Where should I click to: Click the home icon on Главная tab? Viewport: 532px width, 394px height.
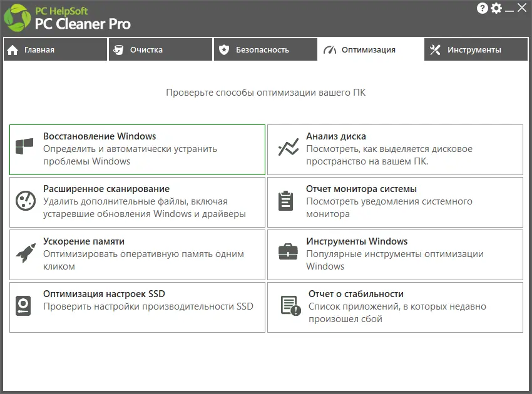pyautogui.click(x=13, y=50)
